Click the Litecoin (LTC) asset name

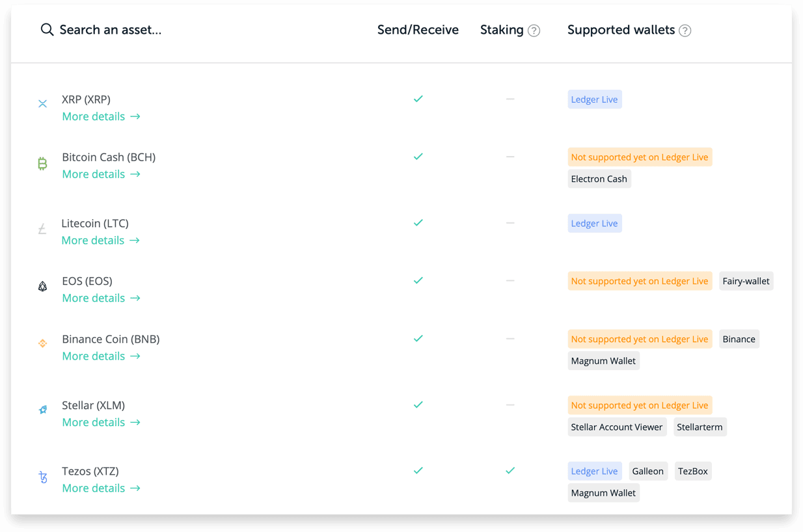95,224
